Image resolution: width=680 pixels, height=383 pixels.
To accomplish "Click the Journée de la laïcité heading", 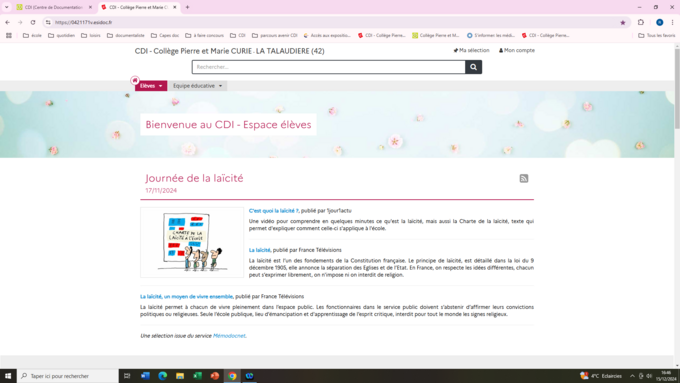I will [194, 178].
